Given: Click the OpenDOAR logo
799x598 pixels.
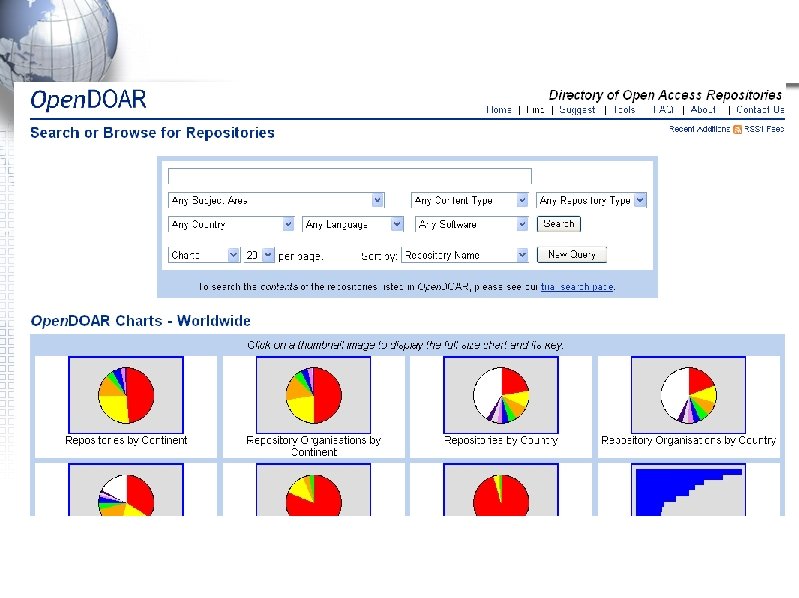Looking at the screenshot, I should tap(89, 100).
